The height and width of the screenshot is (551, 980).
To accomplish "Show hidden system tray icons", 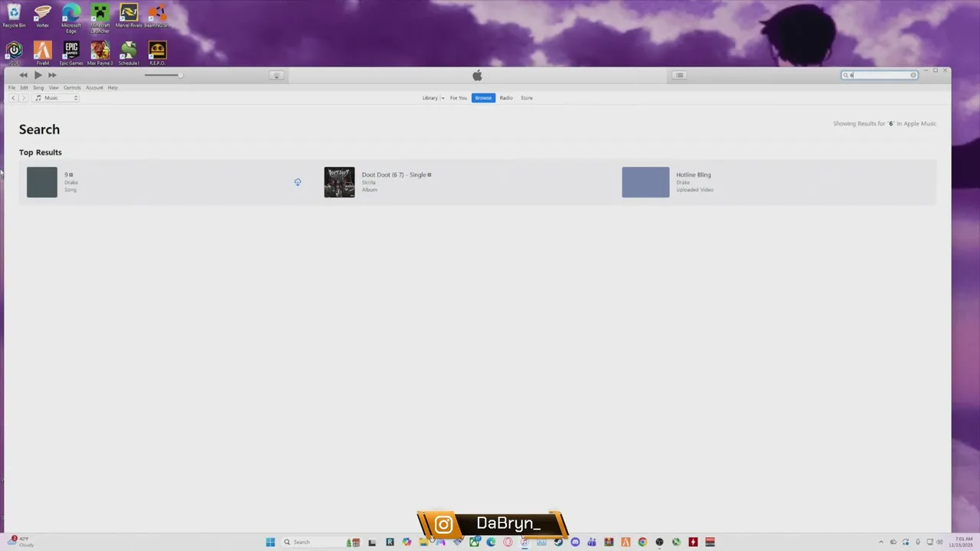I will click(x=880, y=542).
